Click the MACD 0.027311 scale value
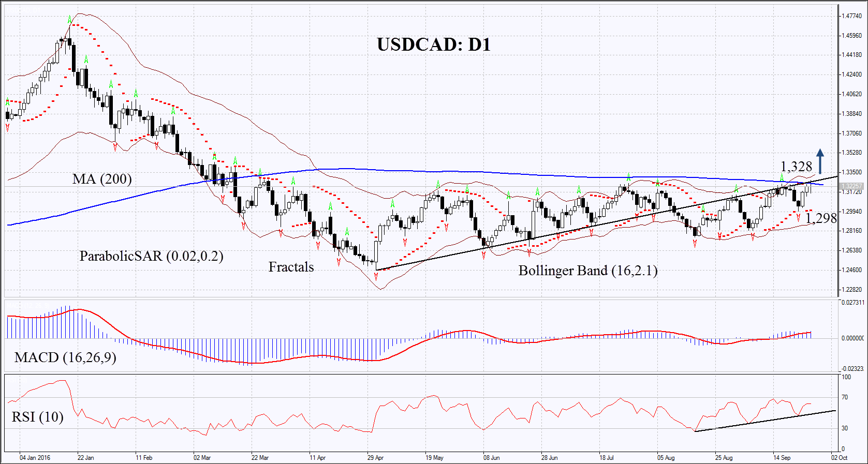This screenshot has width=868, height=464. click(852, 302)
